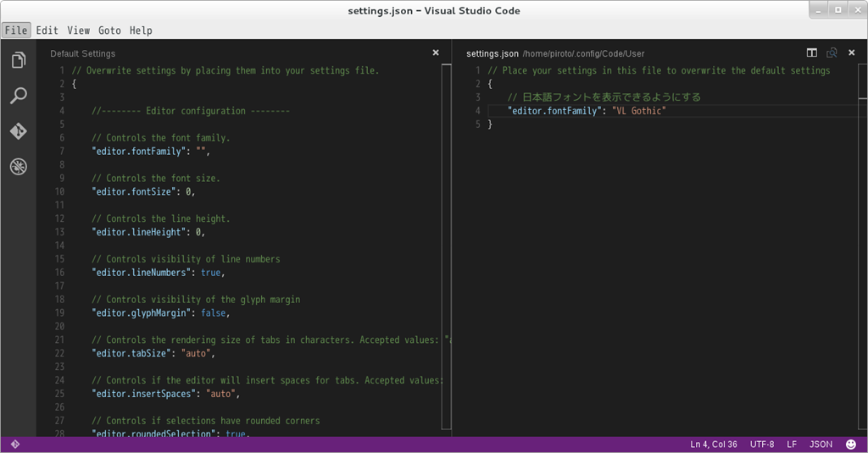
Task: Change the JSON language mode selector
Action: 821,445
